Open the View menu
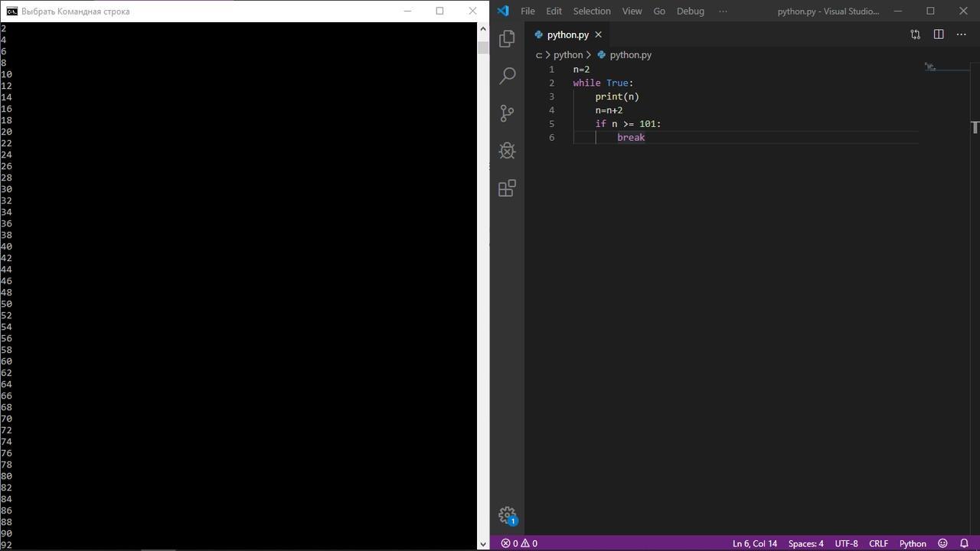The image size is (980, 551). pyautogui.click(x=632, y=11)
